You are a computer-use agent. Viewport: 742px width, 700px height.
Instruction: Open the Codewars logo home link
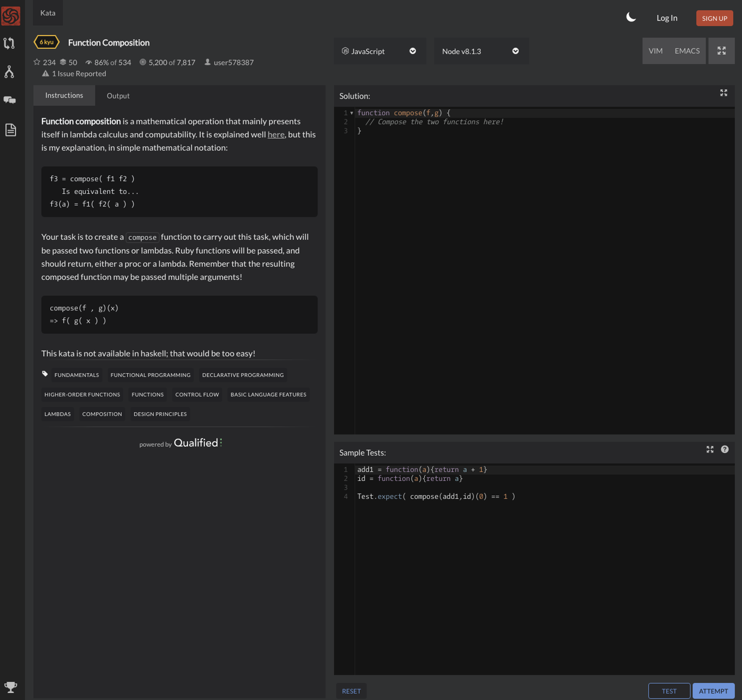11,16
